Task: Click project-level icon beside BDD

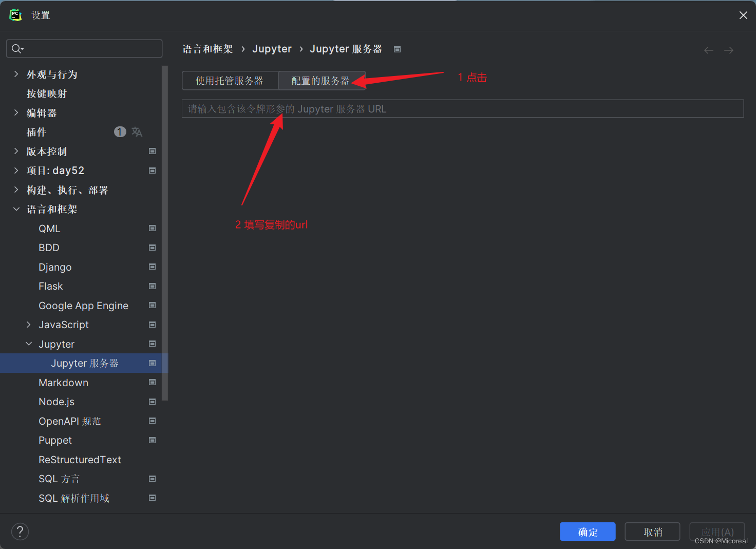Action: 152,248
